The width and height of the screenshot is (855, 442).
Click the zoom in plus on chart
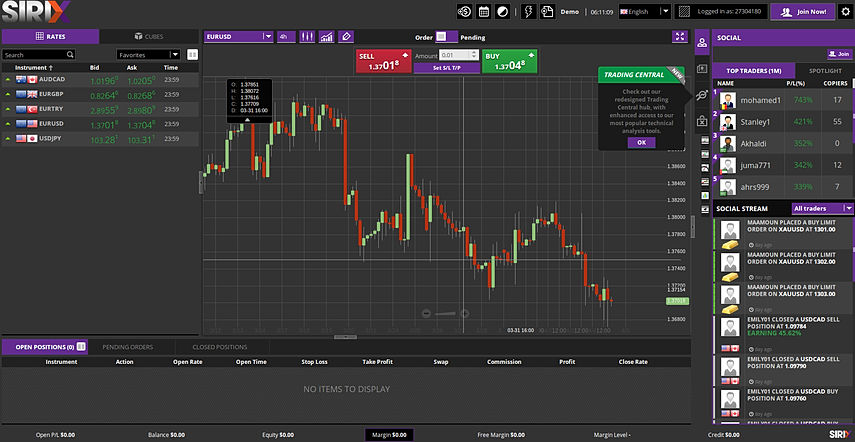click(465, 313)
